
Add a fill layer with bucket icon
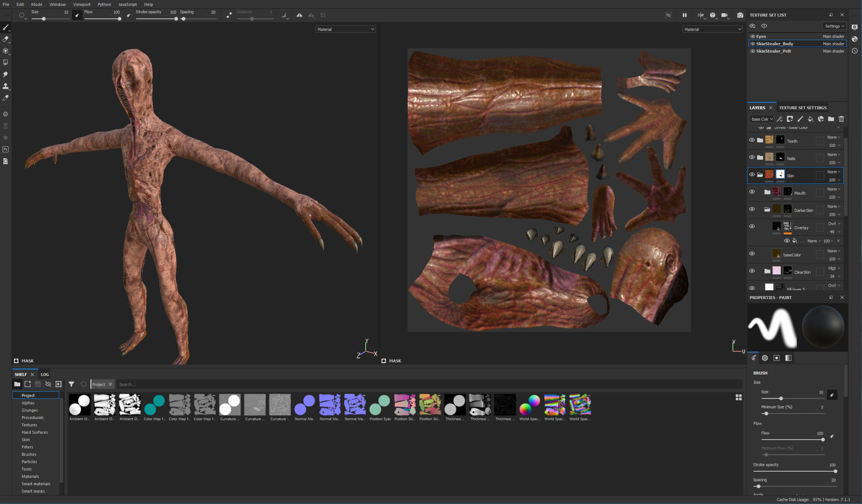pyautogui.click(x=810, y=119)
